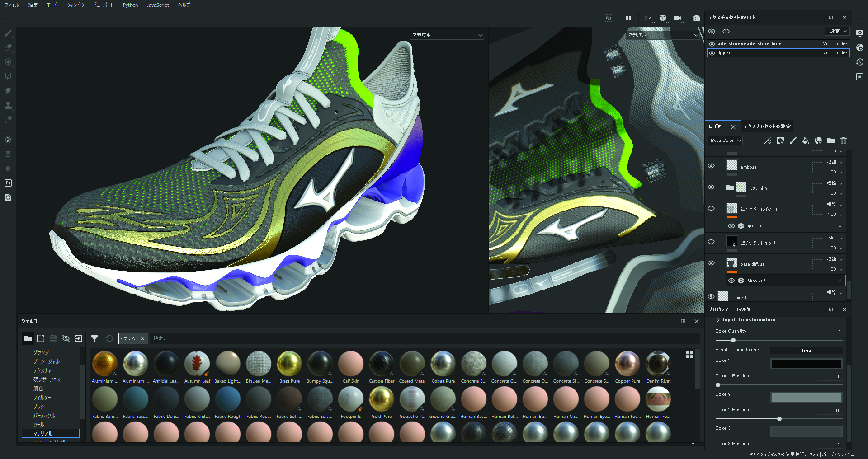The height and width of the screenshot is (459, 868).
Task: Open the Base Color channel dropdown
Action: 725,141
